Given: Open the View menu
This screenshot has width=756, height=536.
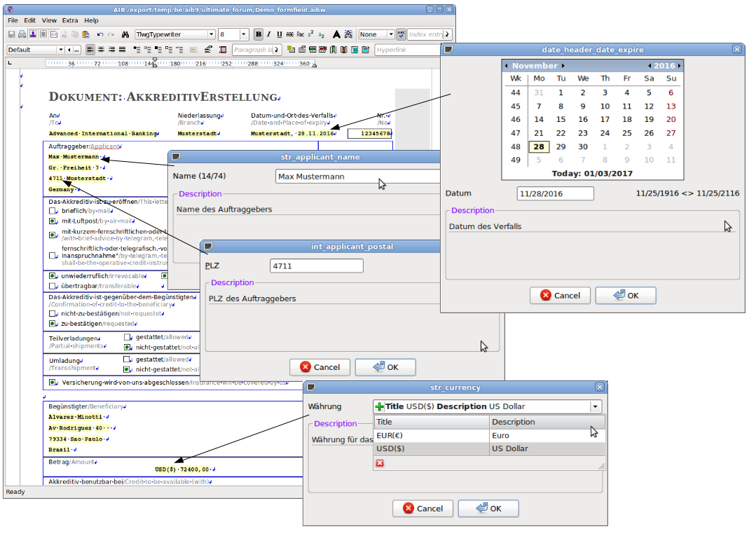Looking at the screenshot, I should pos(49,20).
